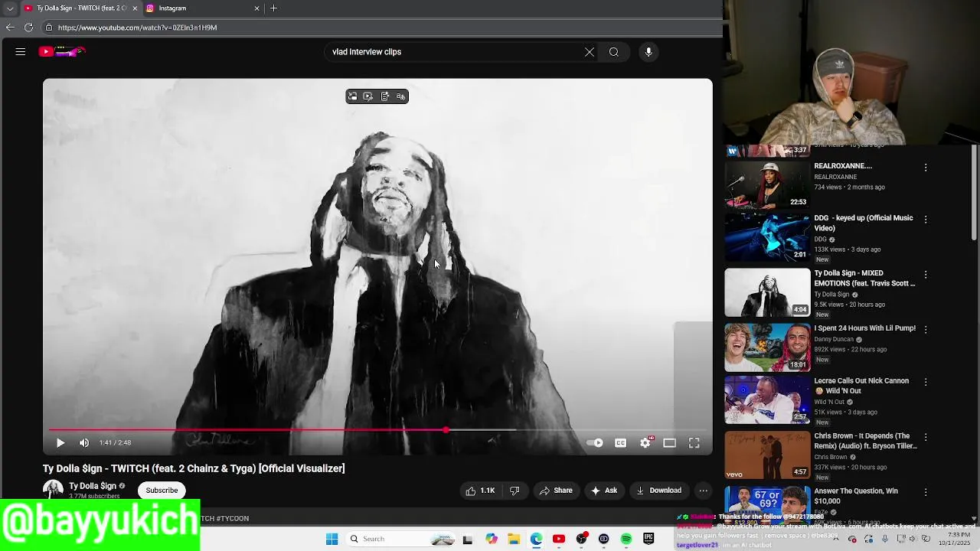The image size is (980, 551).
Task: Open options for MIXED EMOTIONS video
Action: [926, 274]
